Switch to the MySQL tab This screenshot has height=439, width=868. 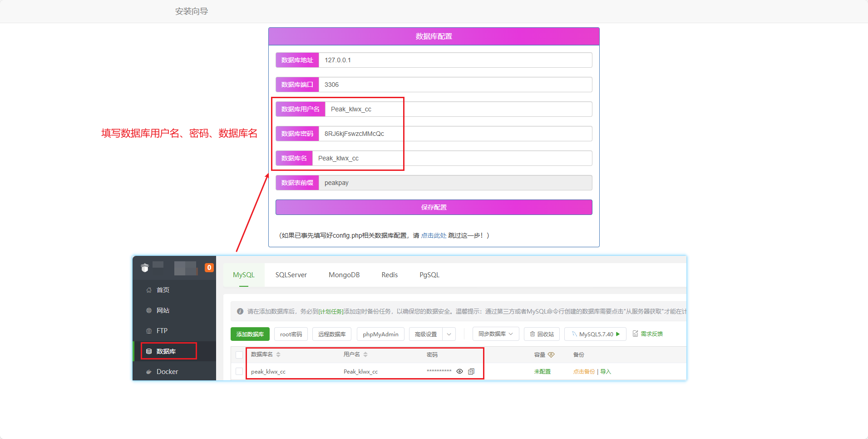(244, 275)
